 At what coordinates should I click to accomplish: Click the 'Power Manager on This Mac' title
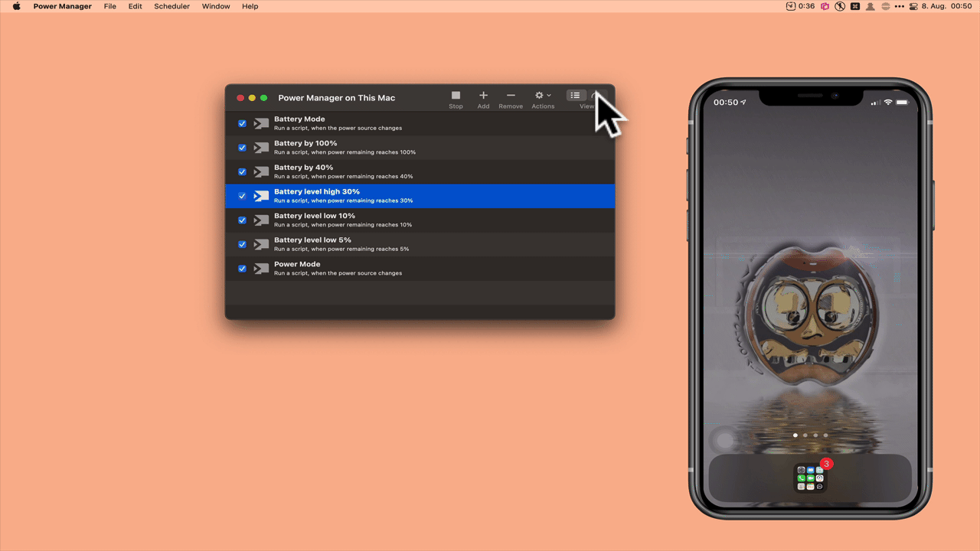(337, 98)
